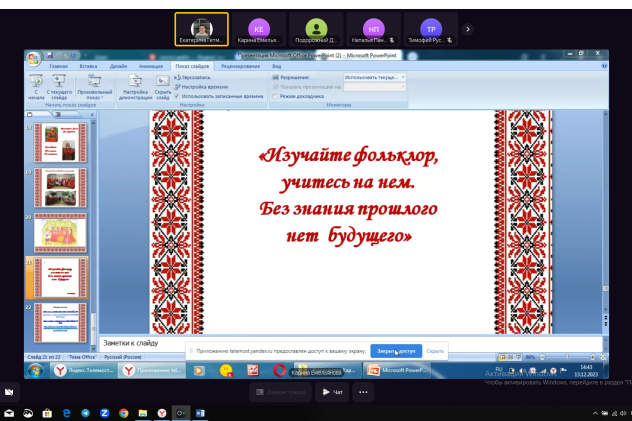Open Яндекс.Телемост taskbar item
Image resolution: width=632 pixels, height=421 pixels.
pos(84,370)
